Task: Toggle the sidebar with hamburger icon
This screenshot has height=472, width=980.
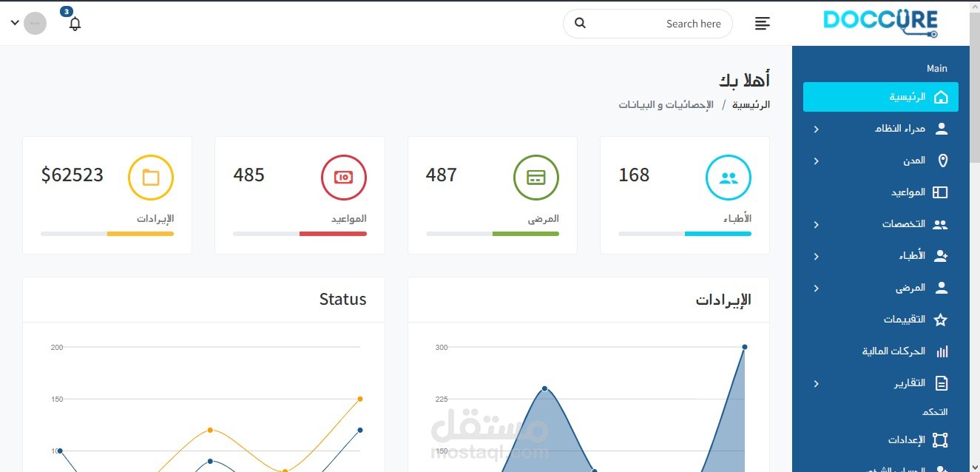Action: pyautogui.click(x=763, y=24)
